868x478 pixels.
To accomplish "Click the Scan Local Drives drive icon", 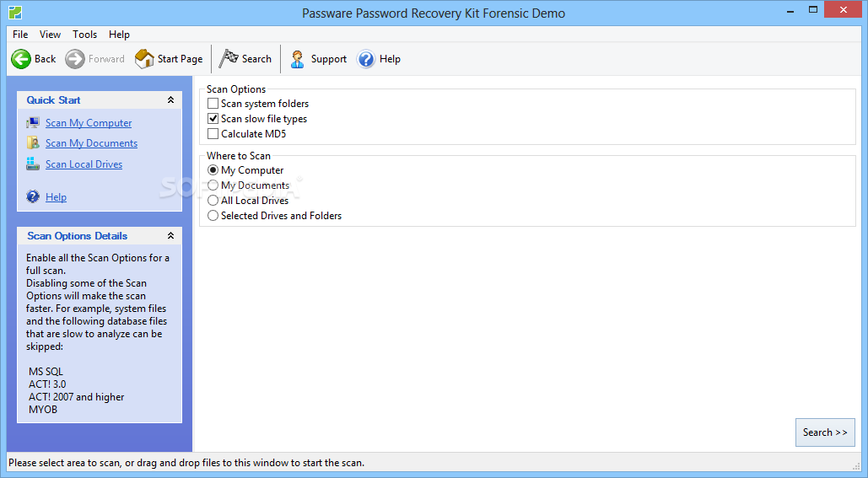I will click(33, 164).
